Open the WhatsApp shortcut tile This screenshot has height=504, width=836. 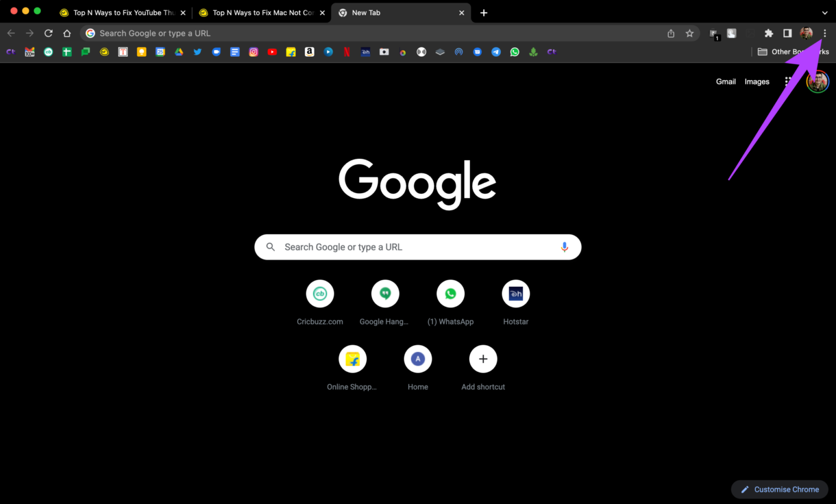pyautogui.click(x=451, y=293)
